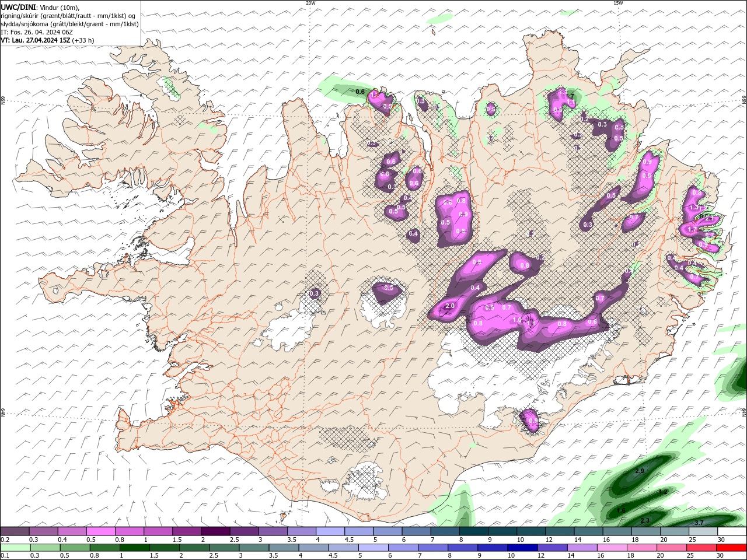Pick the bright red 30 mm rain swatch
The image size is (747, 560).
click(x=732, y=547)
